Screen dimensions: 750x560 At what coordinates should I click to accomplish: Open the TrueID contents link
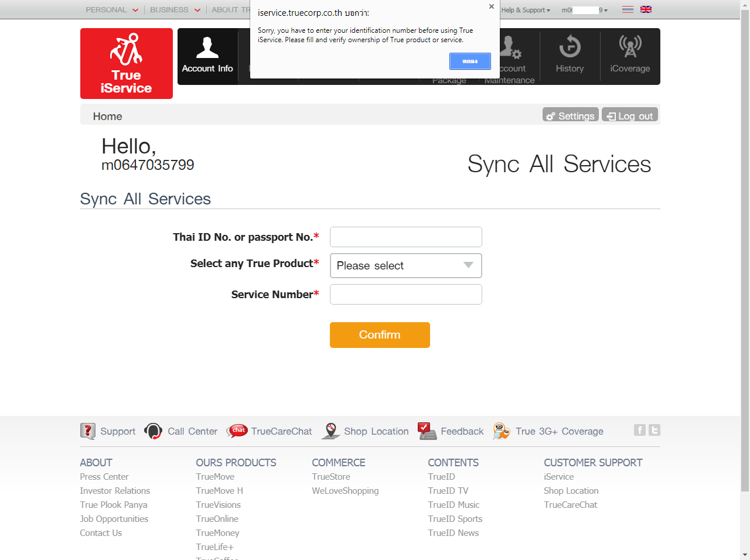(442, 477)
